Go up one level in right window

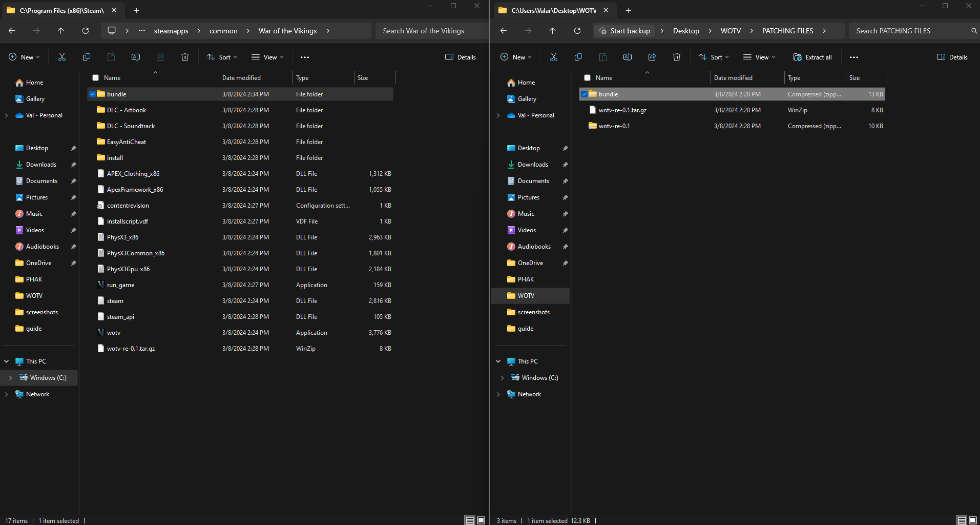click(x=553, y=31)
